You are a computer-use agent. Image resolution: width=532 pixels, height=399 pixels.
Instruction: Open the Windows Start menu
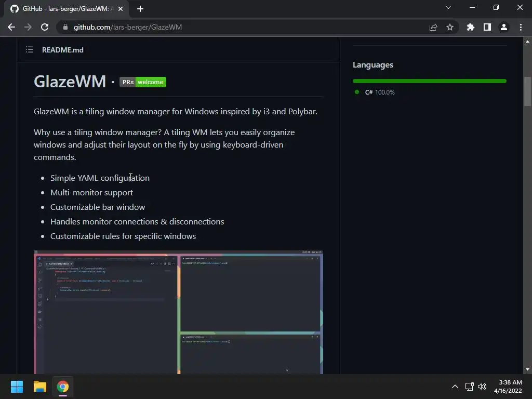click(17, 387)
